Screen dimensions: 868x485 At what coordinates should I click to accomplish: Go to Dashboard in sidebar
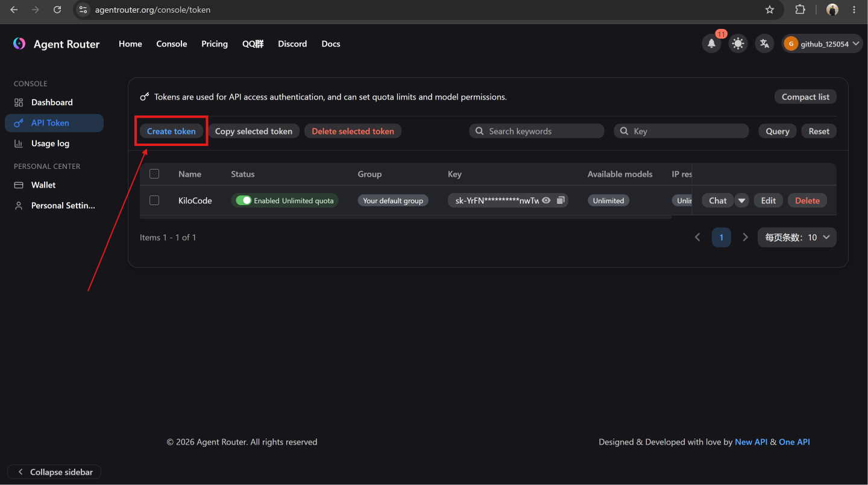pyautogui.click(x=54, y=102)
